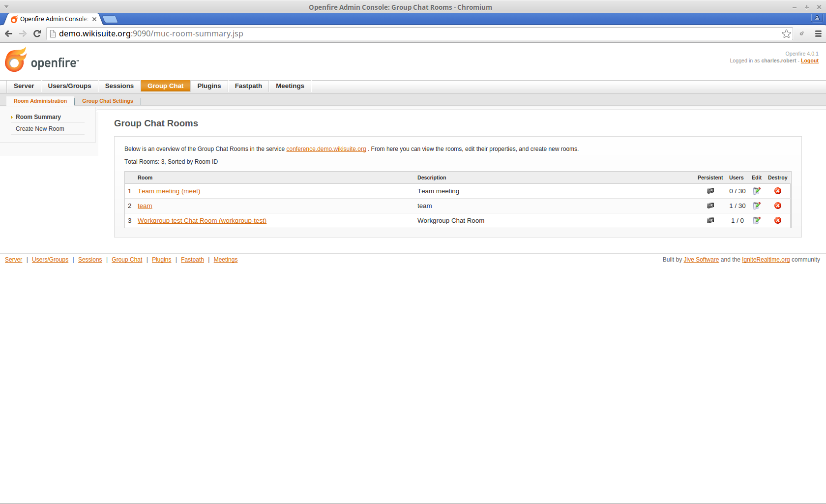This screenshot has width=826, height=504.
Task: Open the Team meeting (meet) room link
Action: (169, 191)
